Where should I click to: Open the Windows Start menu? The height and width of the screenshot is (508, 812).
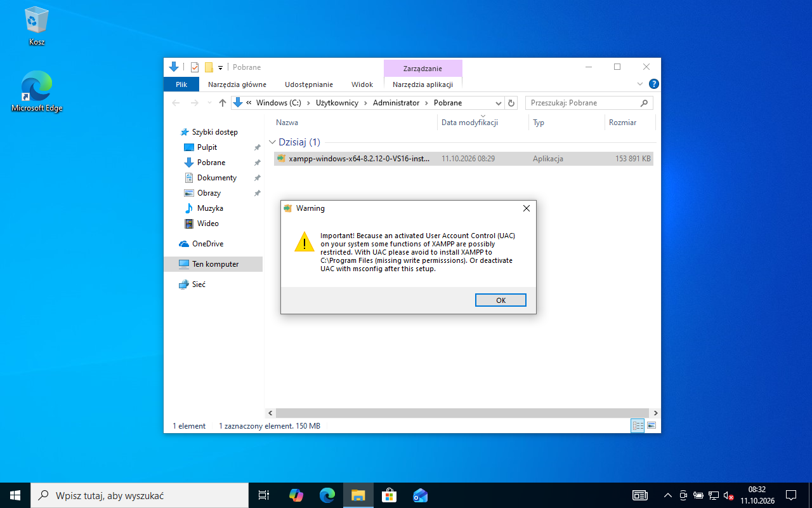(15, 495)
